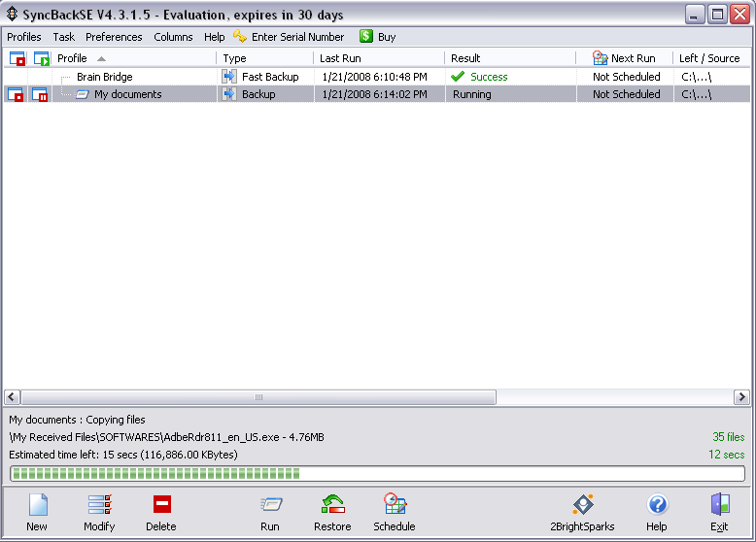This screenshot has width=756, height=542.
Task: Click the stop-all icon in column header
Action: [17, 59]
